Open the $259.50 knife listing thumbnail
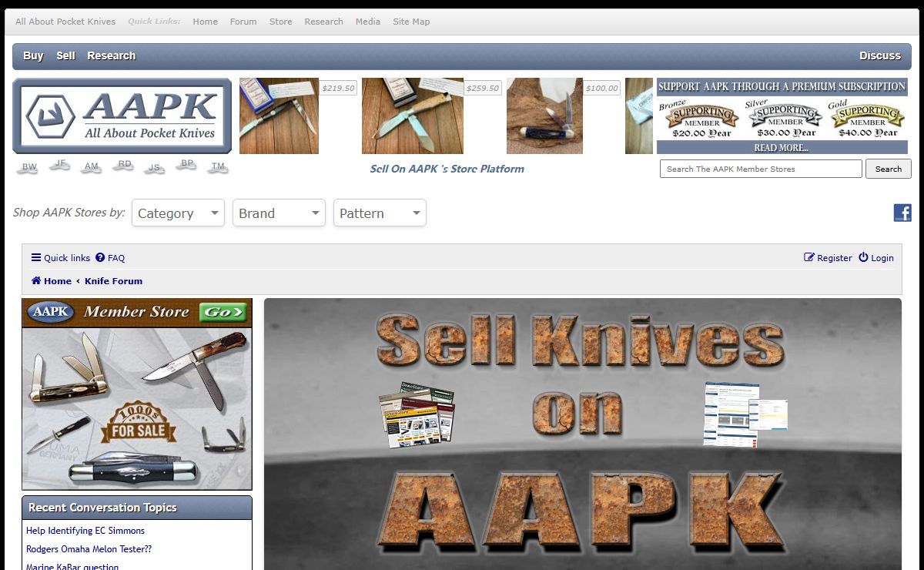The width and height of the screenshot is (924, 570). tap(413, 116)
